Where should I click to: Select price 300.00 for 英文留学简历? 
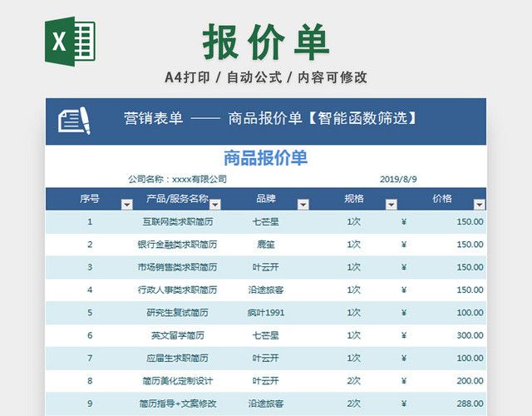pos(470,335)
